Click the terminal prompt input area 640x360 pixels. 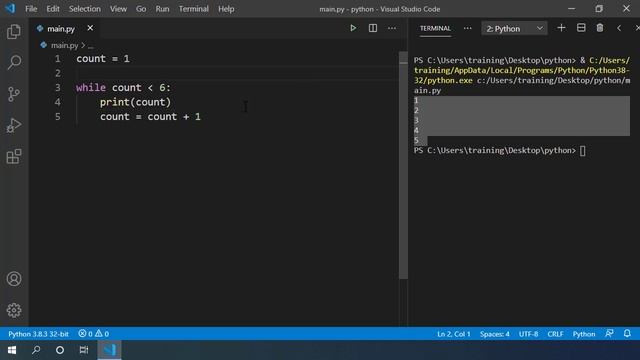coord(582,151)
